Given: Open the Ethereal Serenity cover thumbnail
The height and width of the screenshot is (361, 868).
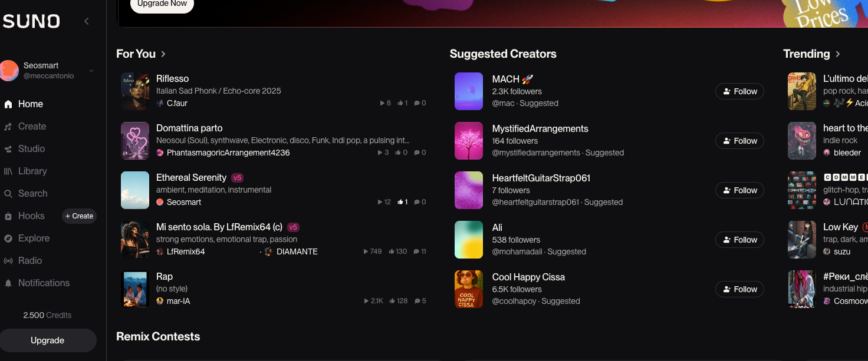Looking at the screenshot, I should [x=135, y=190].
